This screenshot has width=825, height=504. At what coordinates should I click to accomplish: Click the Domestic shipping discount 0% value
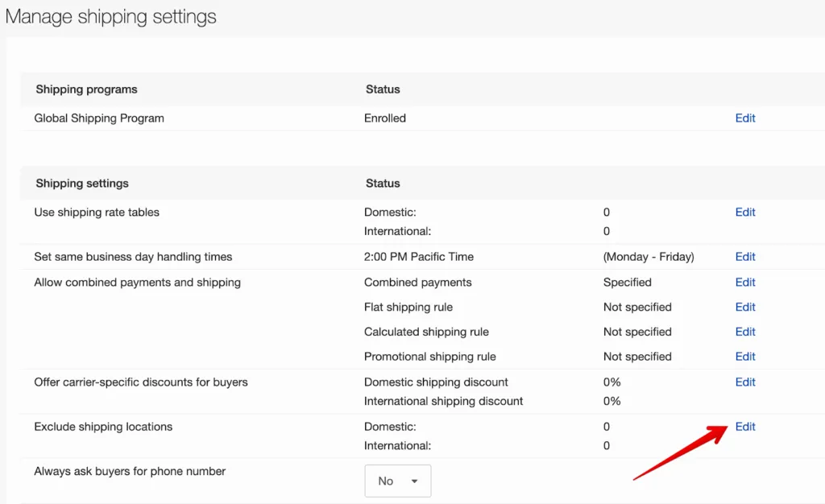tap(611, 382)
